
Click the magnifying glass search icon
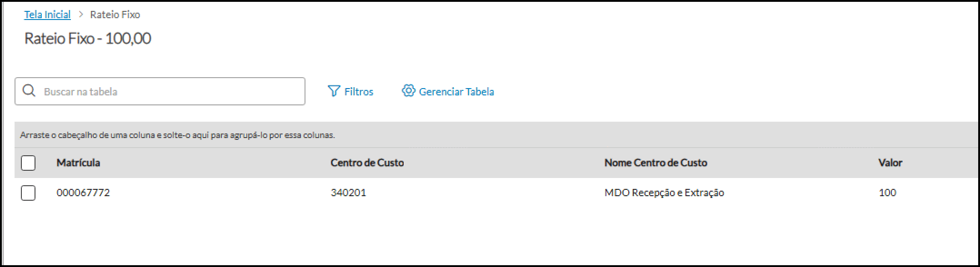(29, 91)
